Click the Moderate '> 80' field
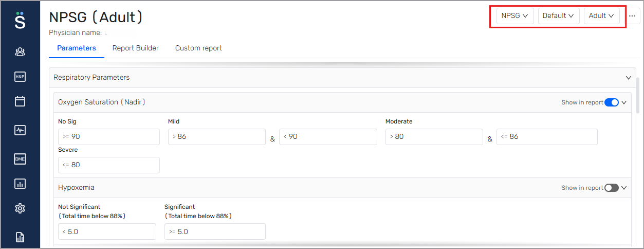The height and width of the screenshot is (249, 644). coord(434,137)
